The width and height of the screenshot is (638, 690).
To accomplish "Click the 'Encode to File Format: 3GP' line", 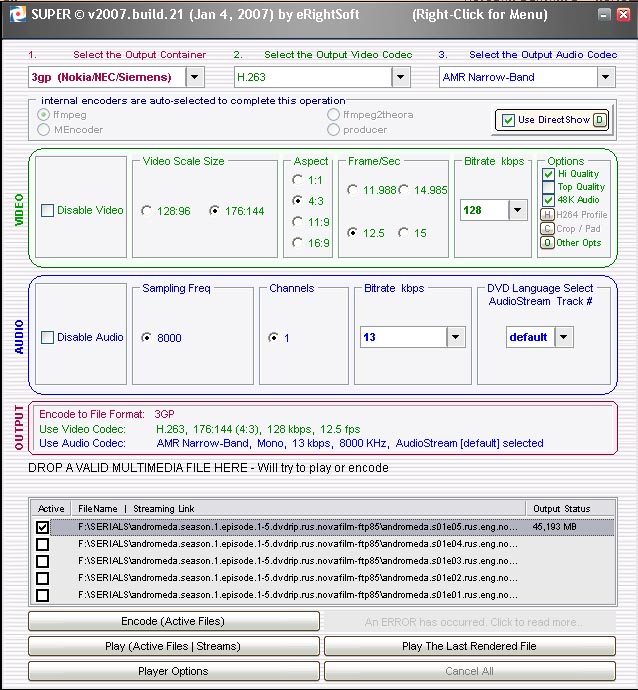I will point(107,415).
